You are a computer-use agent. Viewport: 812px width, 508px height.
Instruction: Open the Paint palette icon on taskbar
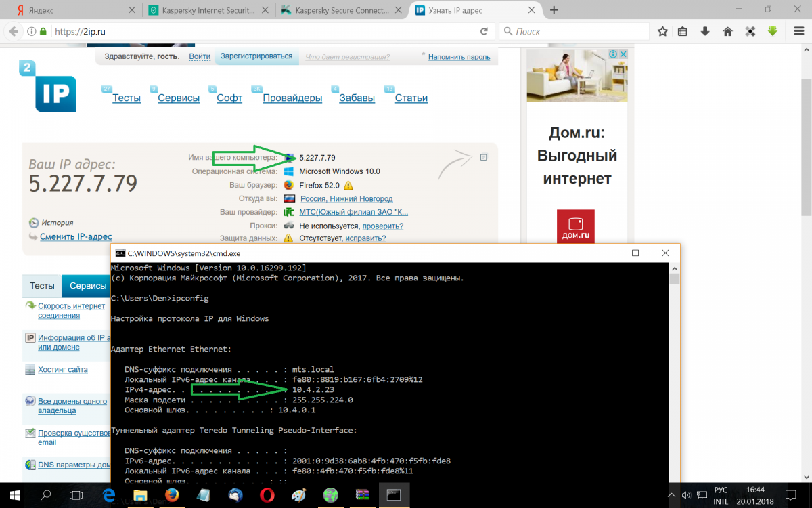tap(298, 495)
